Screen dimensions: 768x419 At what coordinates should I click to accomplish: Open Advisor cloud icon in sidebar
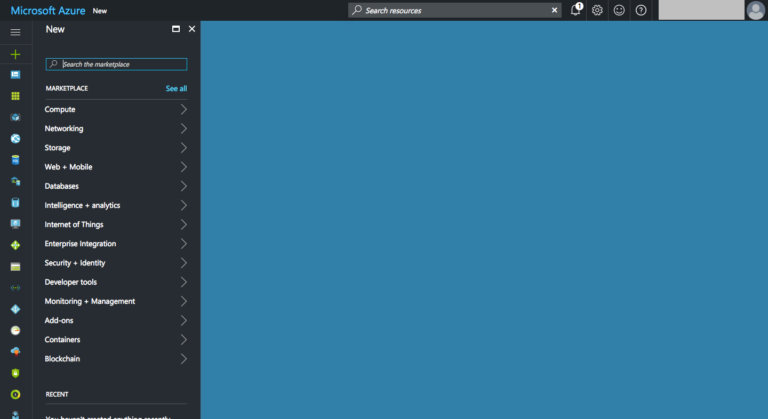tap(15, 351)
